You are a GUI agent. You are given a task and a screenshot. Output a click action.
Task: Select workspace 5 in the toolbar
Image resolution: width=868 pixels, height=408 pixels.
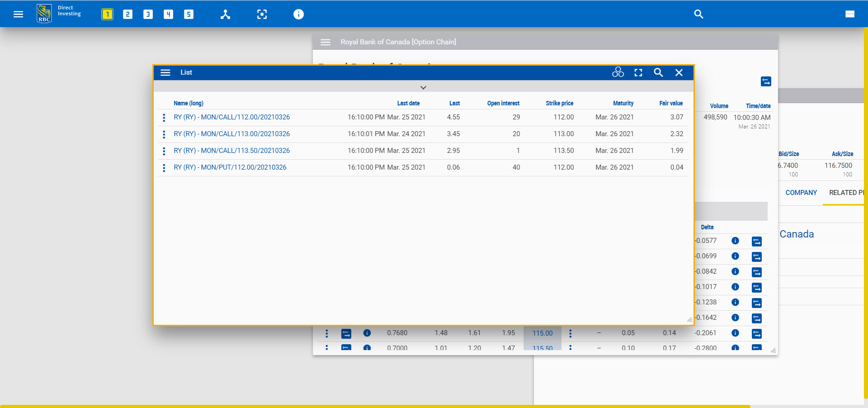[x=189, y=14]
